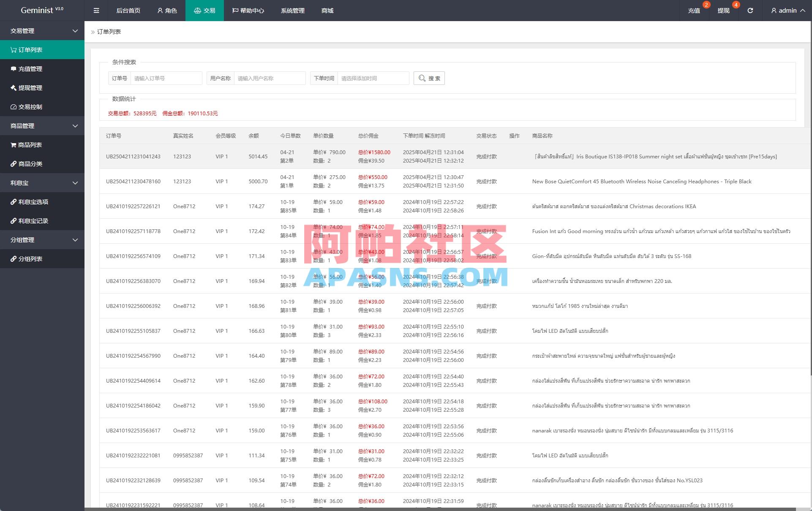
Task: Click the 搜索 search button
Action: pyautogui.click(x=429, y=78)
